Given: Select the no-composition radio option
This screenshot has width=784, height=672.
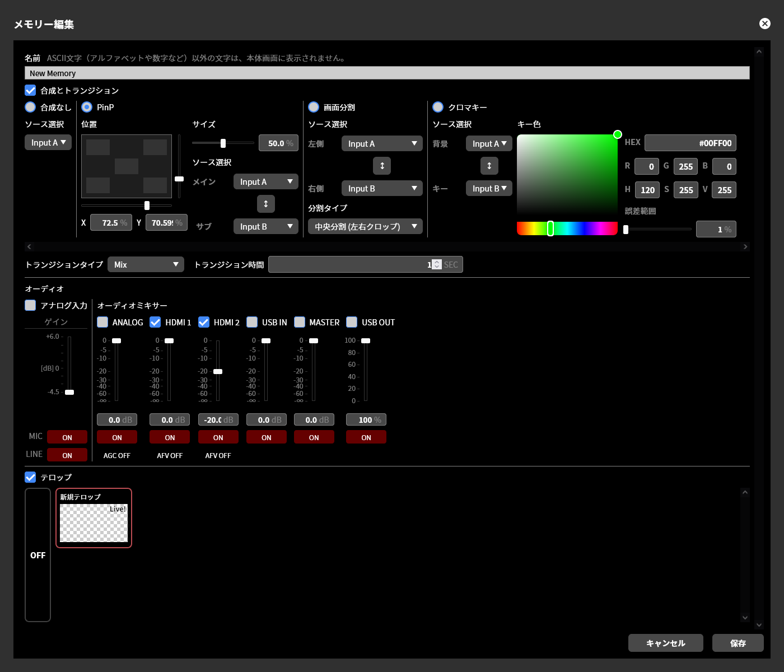Looking at the screenshot, I should pyautogui.click(x=30, y=107).
